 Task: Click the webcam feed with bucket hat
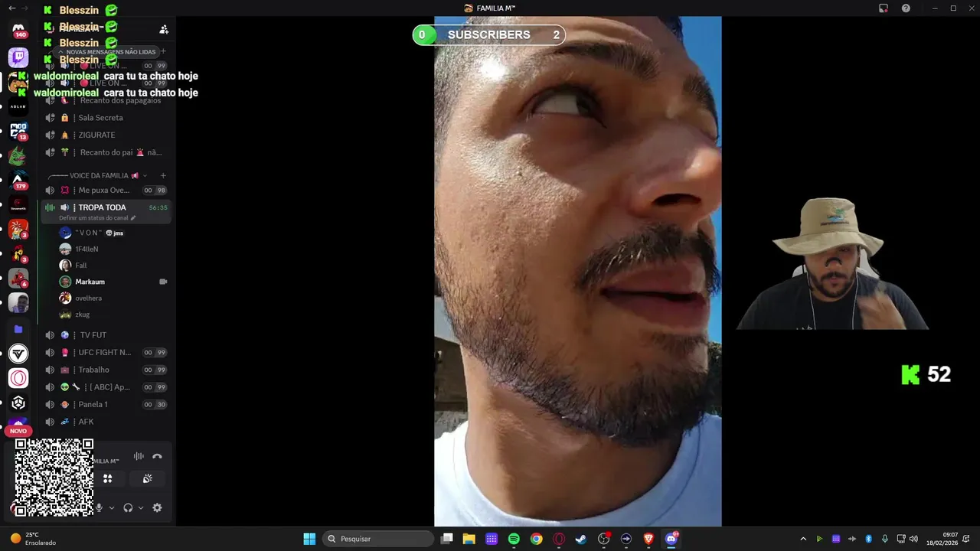click(832, 263)
